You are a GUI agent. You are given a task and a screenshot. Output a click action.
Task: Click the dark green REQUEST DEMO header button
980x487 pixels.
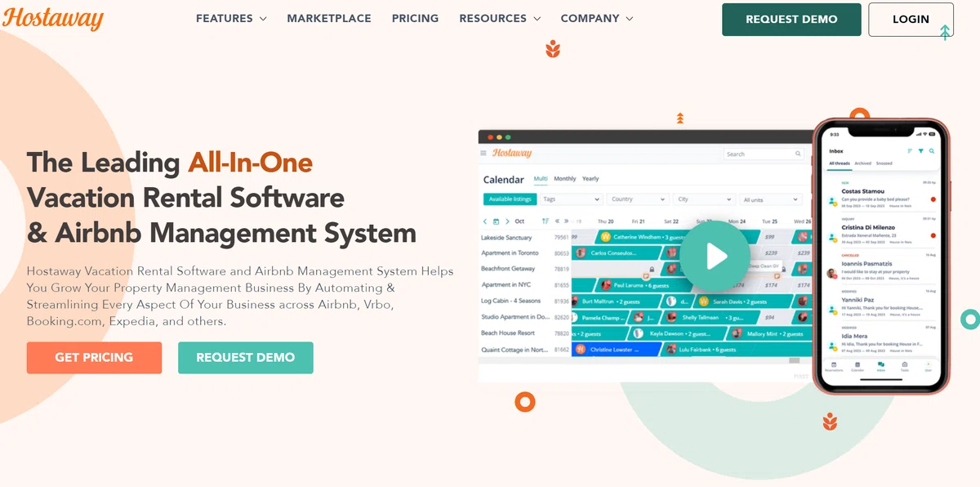tap(791, 20)
